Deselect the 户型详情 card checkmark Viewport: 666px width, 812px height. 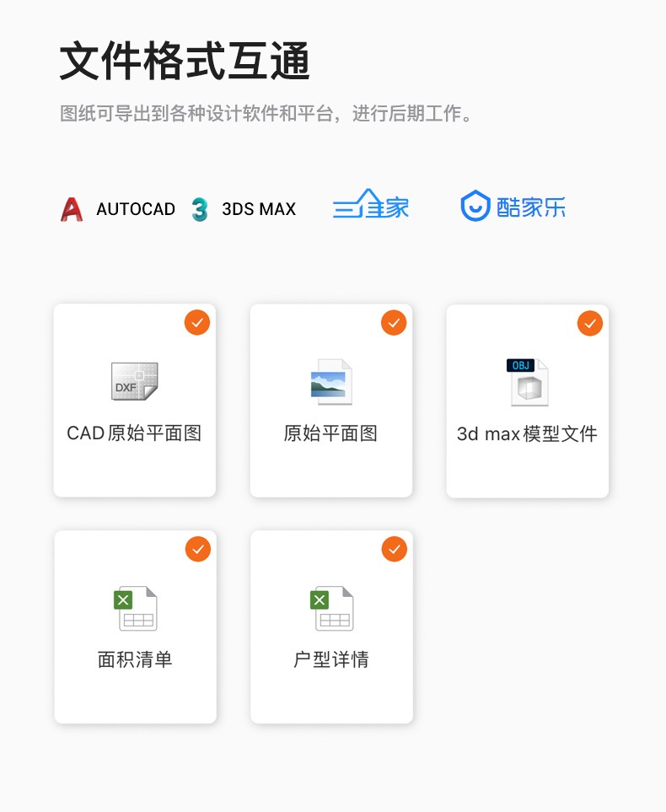click(394, 549)
